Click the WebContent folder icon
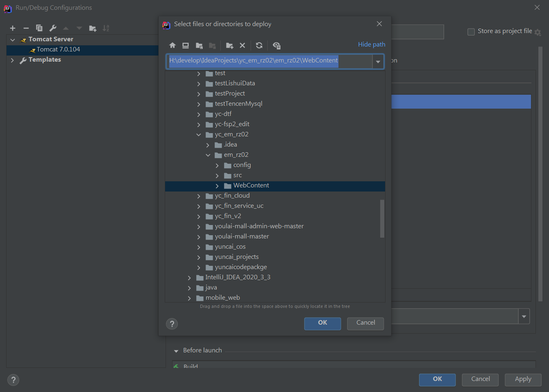This screenshot has width=549, height=392. pos(228,186)
